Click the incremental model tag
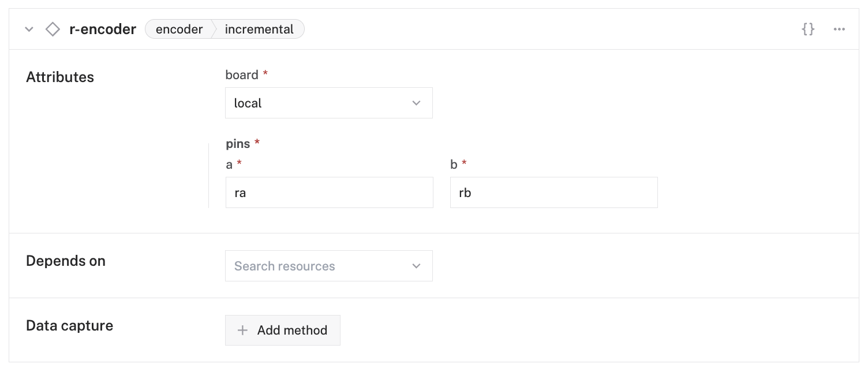Screen dimensions: 868x371 (259, 29)
